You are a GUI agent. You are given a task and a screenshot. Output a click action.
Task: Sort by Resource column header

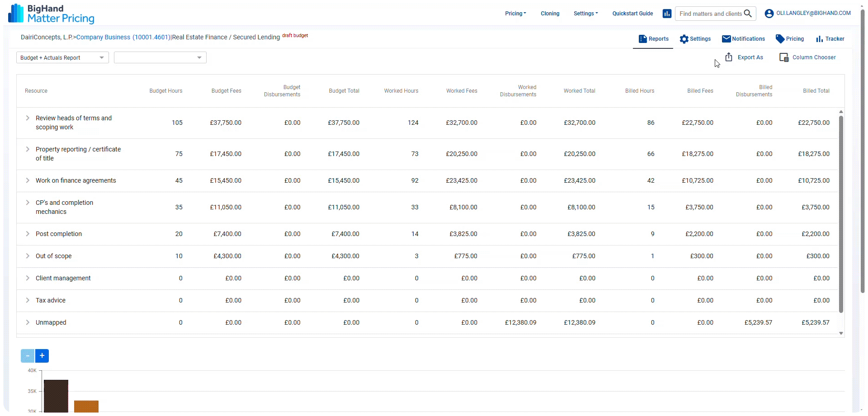tap(36, 91)
